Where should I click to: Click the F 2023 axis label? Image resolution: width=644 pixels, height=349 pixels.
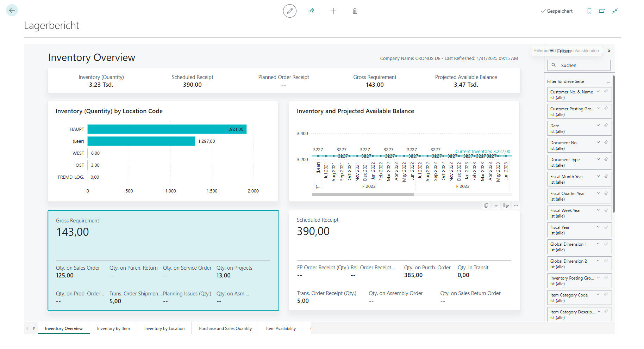coord(463,186)
